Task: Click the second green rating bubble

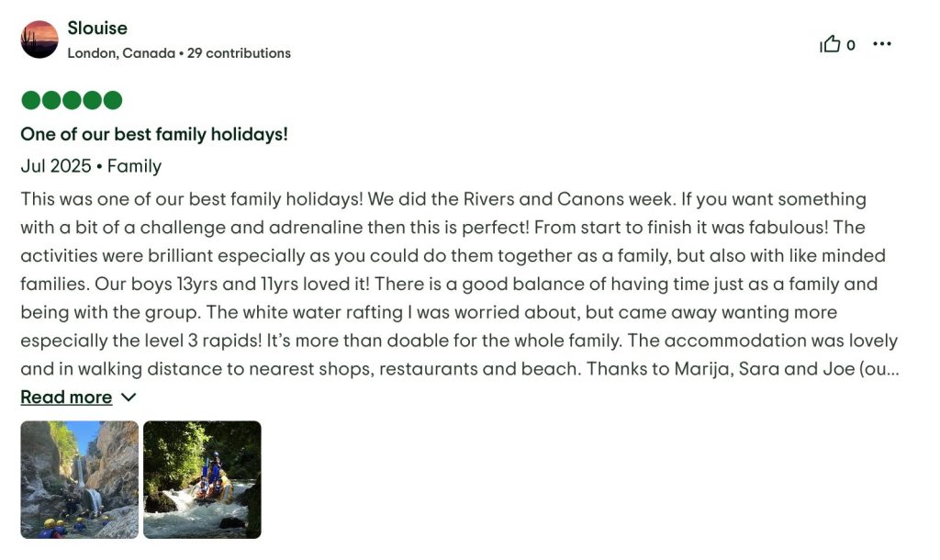Action: (51, 100)
